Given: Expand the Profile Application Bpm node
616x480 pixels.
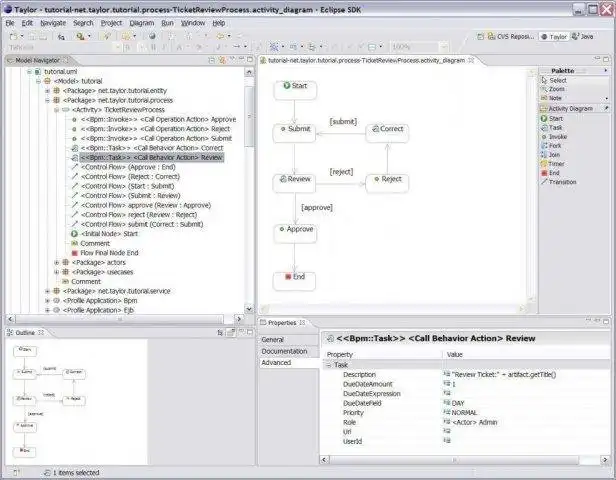Looking at the screenshot, I should pos(47,300).
